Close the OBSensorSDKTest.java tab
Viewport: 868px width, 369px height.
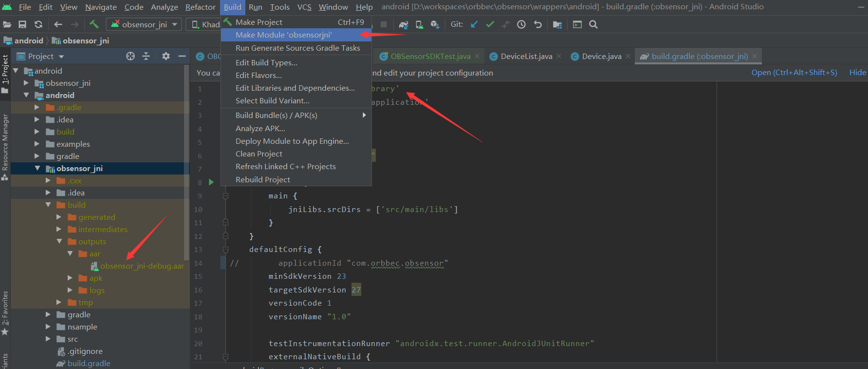point(477,56)
